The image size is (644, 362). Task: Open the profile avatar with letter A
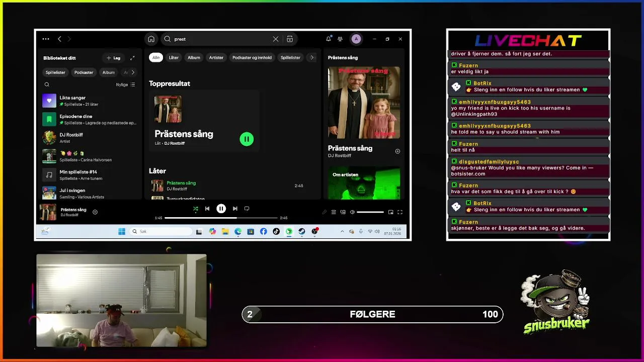pyautogui.click(x=356, y=39)
